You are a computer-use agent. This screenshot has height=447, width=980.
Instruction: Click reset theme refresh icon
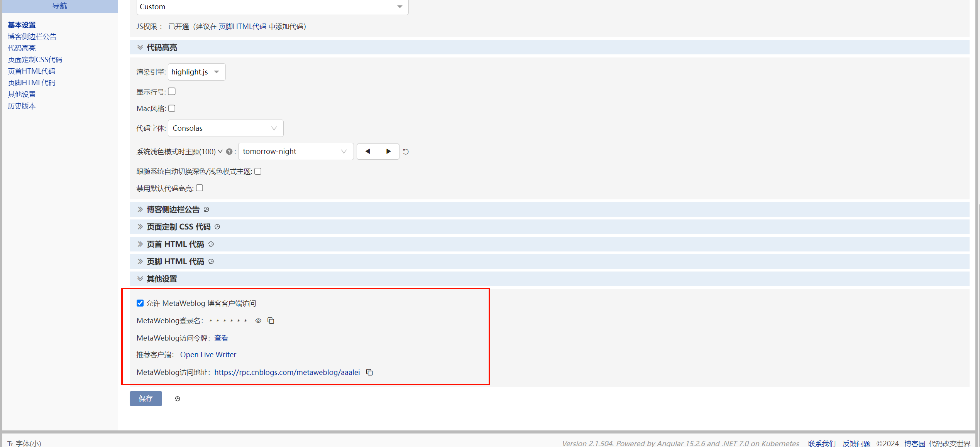(406, 152)
